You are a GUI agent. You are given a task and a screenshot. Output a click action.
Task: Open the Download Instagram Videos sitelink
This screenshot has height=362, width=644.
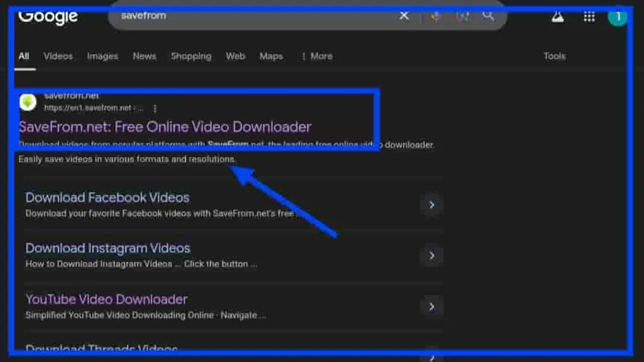(x=108, y=248)
